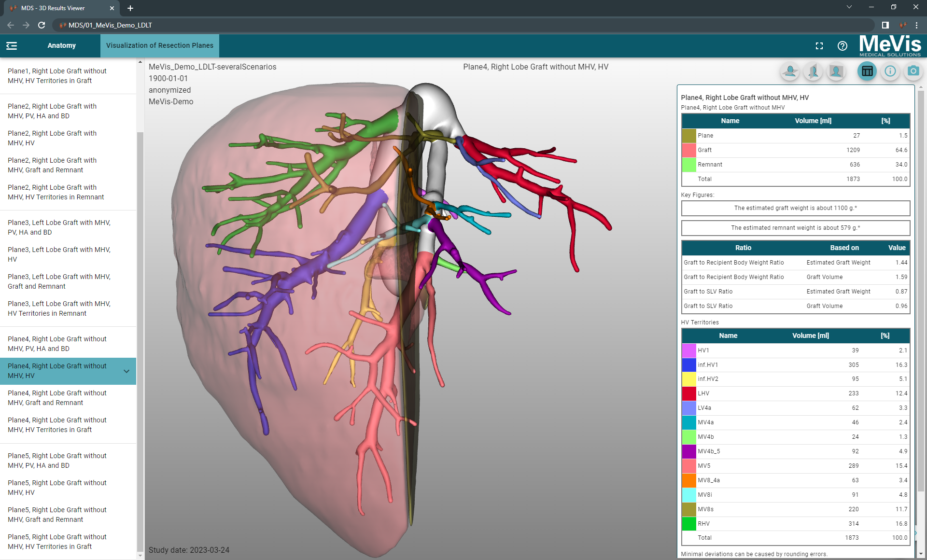This screenshot has width=927, height=560.
Task: Click the MV4a teal color swatch
Action: pos(689,422)
